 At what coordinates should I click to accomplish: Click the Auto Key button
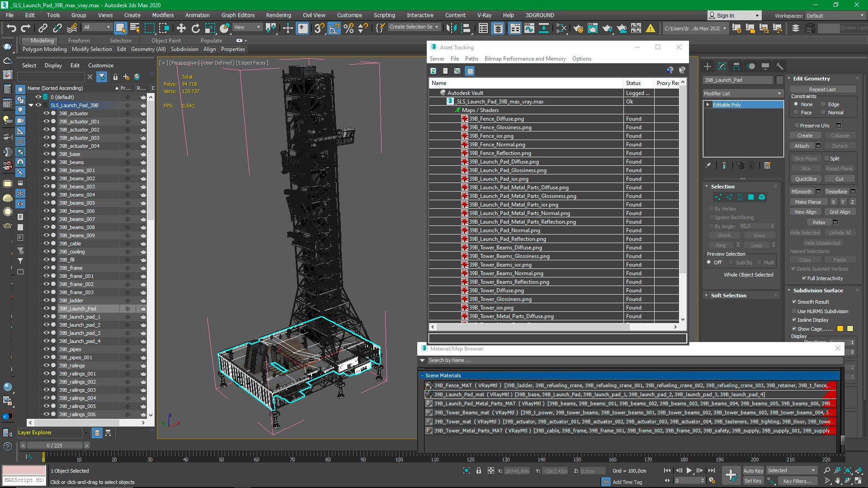(x=753, y=471)
